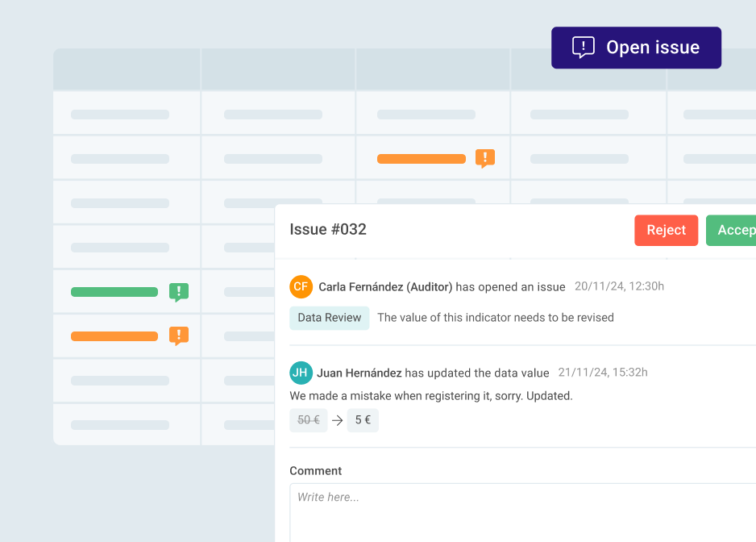Open Carla Fernández's CF avatar
Image resolution: width=756 pixels, height=542 pixels.
click(301, 286)
